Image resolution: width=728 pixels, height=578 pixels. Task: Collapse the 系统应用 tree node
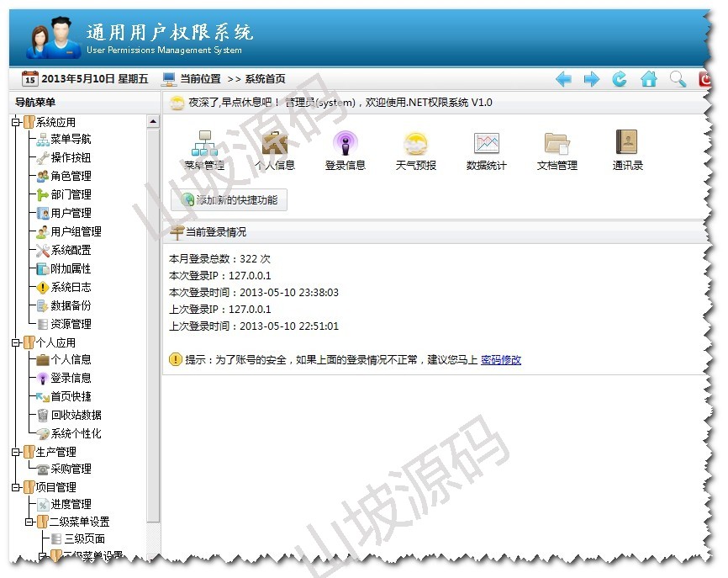[x=16, y=122]
